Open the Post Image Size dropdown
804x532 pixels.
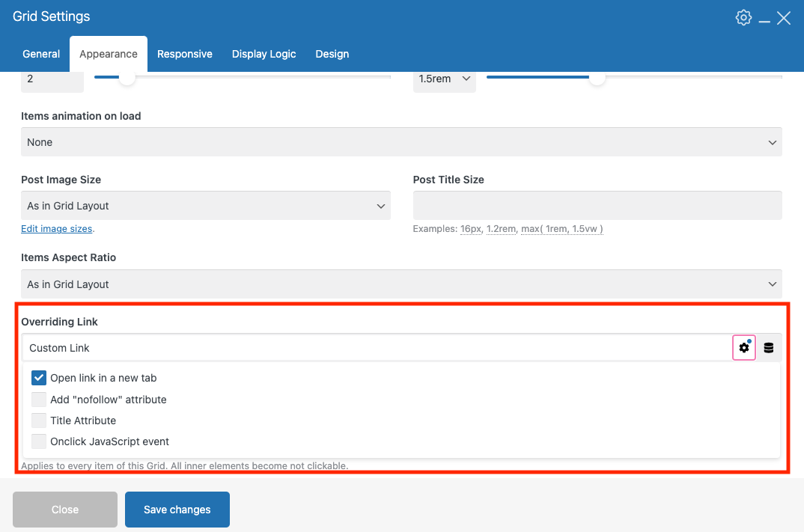tap(205, 206)
